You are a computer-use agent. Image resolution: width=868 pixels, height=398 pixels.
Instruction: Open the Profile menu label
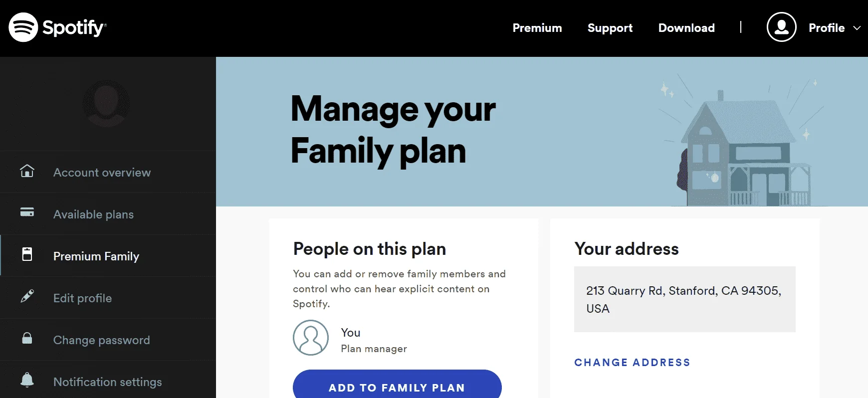[827, 28]
